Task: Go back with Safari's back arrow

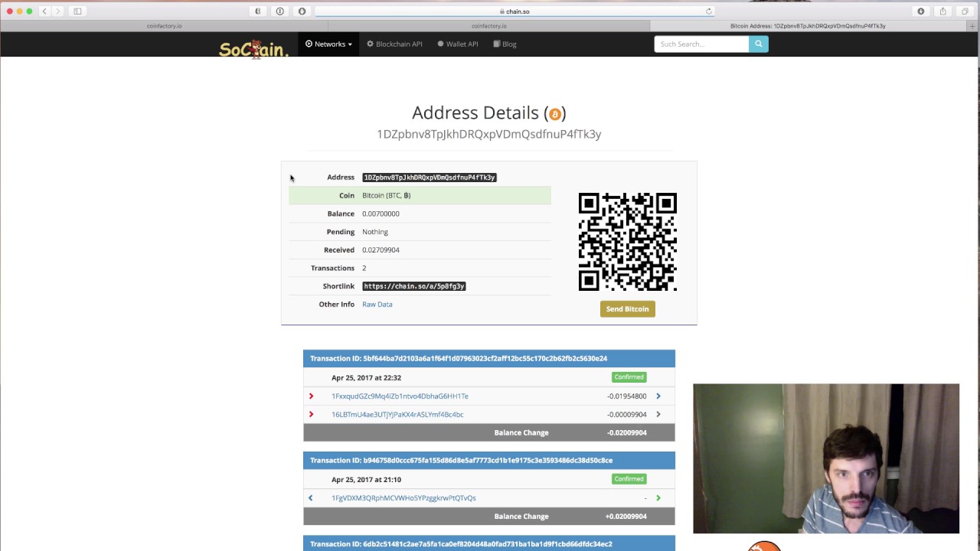Action: coord(44,11)
